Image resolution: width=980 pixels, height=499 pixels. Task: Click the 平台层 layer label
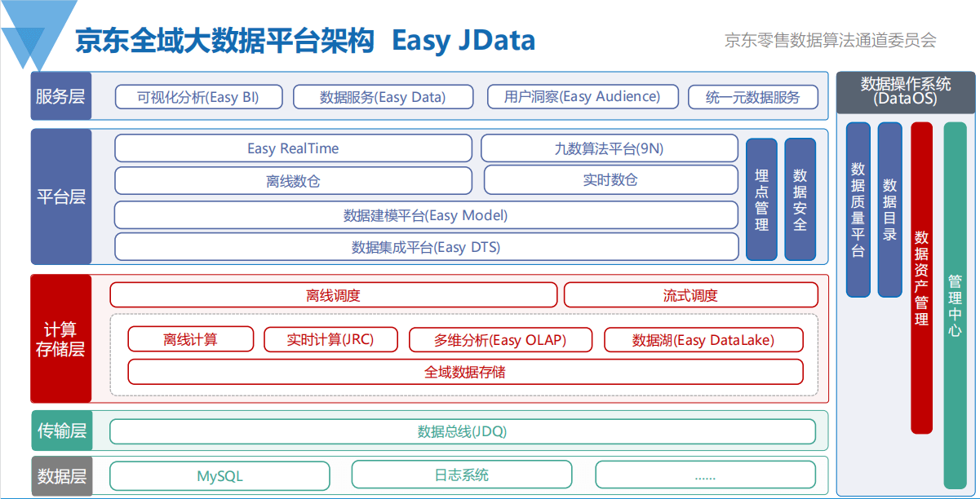[x=61, y=197]
